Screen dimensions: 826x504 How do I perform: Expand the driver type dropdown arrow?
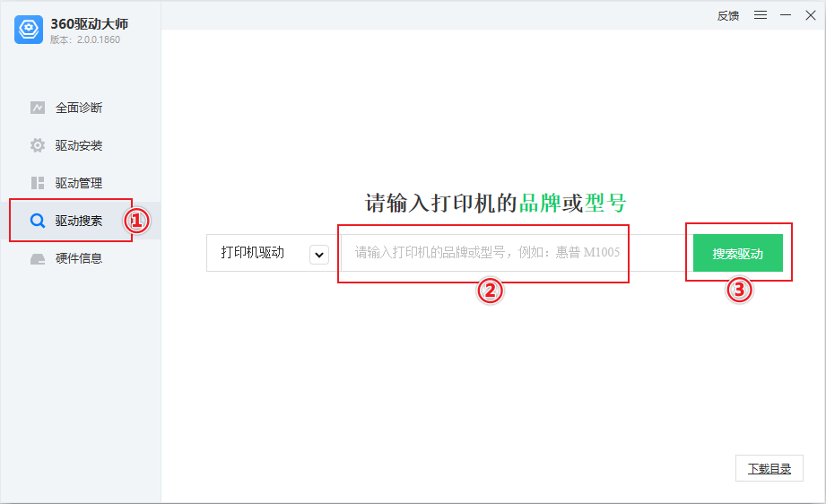(x=319, y=255)
